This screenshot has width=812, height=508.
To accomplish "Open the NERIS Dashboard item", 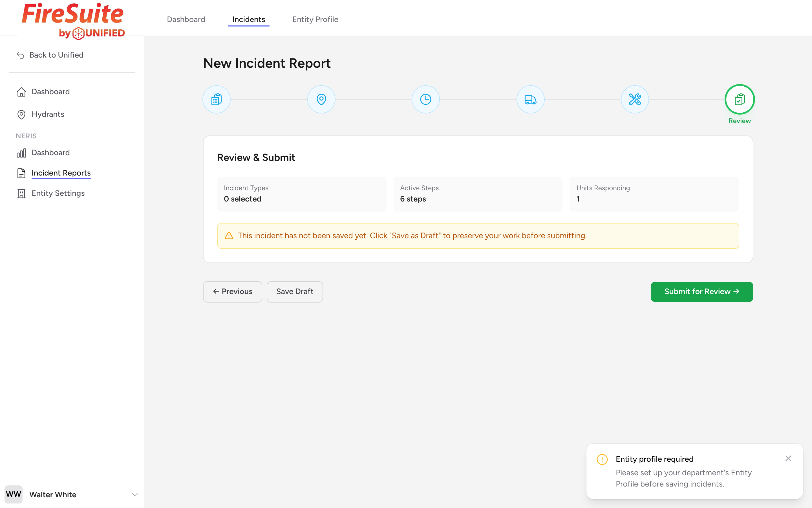I will coord(43,152).
